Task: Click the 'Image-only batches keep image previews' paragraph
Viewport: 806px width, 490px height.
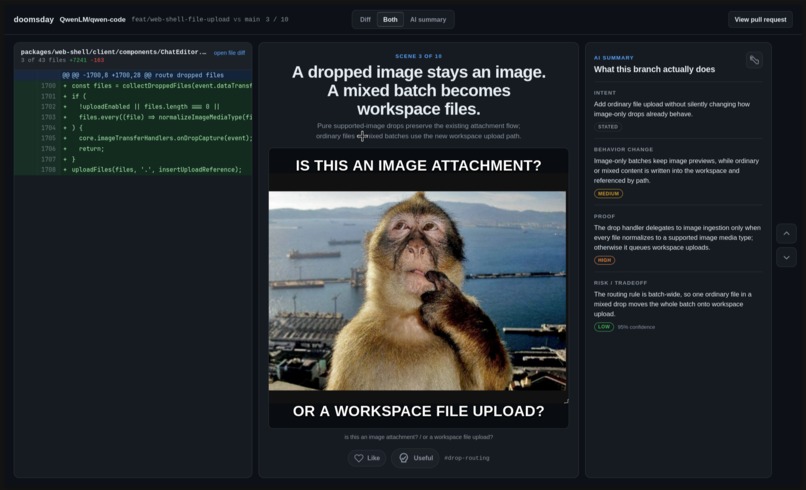Action: tap(676, 171)
